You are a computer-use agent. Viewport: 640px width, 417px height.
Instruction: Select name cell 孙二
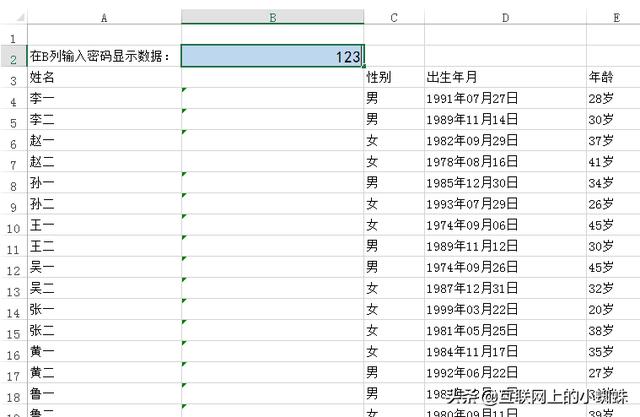(104, 204)
